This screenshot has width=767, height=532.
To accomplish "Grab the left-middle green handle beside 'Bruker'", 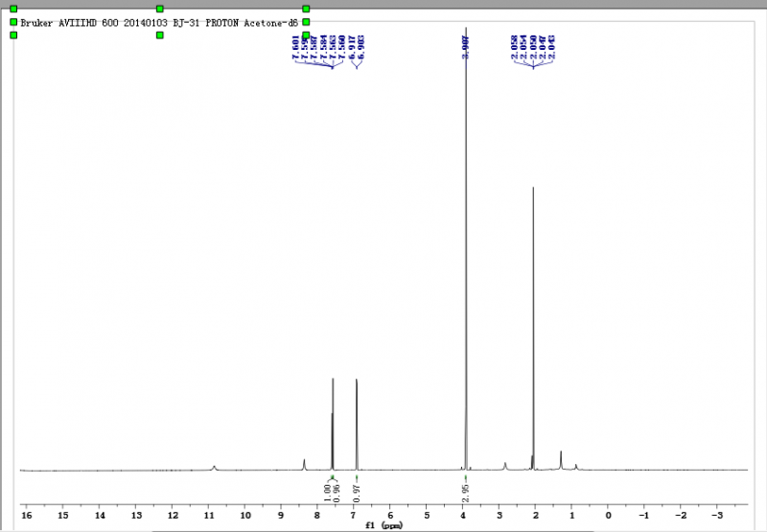I will (x=13, y=22).
